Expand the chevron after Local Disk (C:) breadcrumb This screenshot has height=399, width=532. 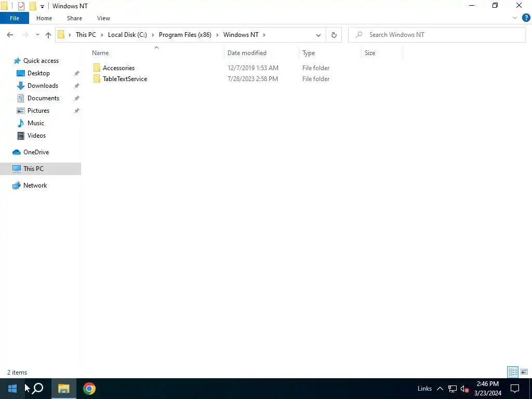click(x=152, y=35)
